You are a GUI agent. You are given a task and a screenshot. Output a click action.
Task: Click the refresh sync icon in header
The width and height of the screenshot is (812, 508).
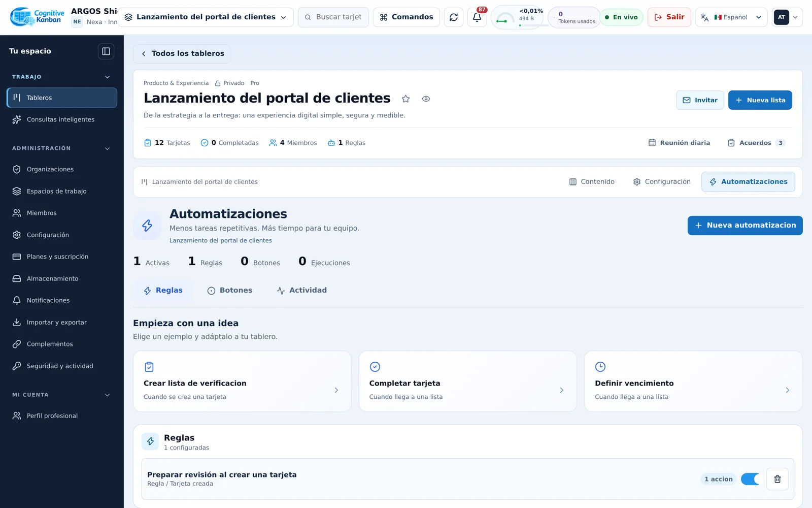pyautogui.click(x=454, y=17)
